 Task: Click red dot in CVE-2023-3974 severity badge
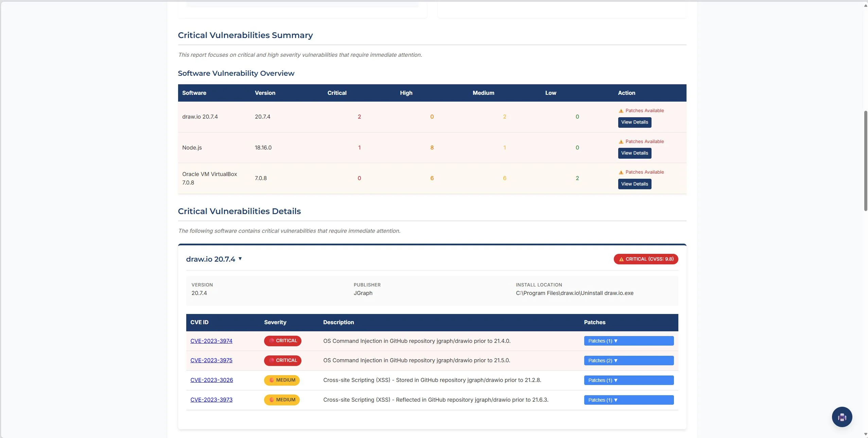tap(272, 340)
